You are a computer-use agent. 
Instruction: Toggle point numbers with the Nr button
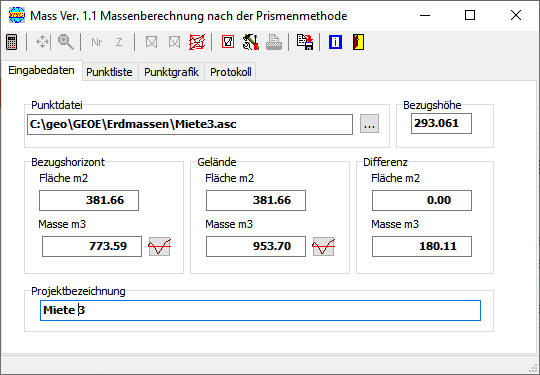click(97, 42)
